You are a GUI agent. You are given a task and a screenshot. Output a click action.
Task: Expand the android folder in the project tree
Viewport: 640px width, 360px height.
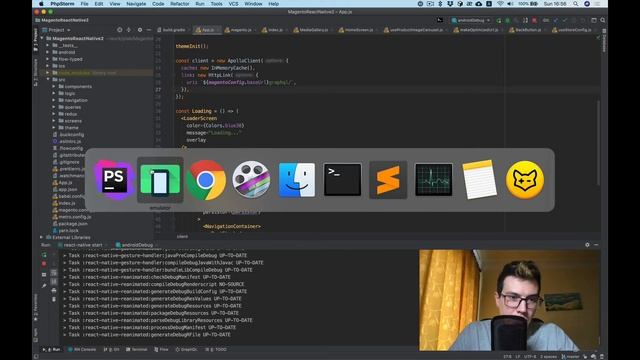click(x=48, y=52)
